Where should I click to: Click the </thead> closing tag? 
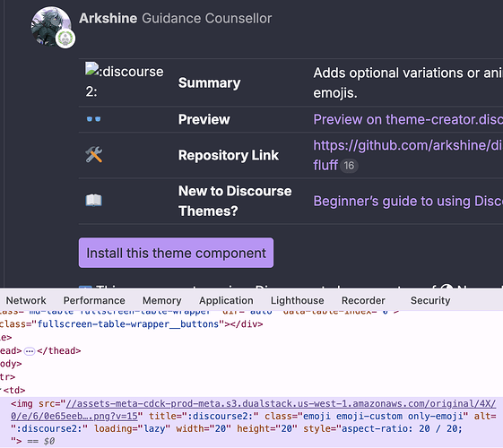pos(59,350)
